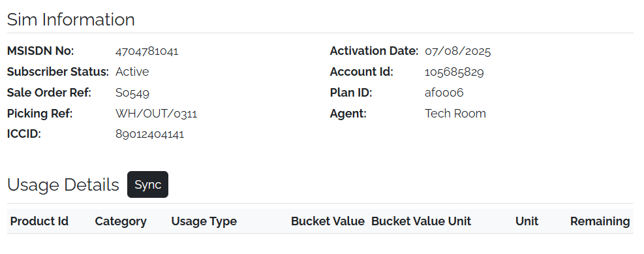Sort by Product Id column header

[x=39, y=221]
